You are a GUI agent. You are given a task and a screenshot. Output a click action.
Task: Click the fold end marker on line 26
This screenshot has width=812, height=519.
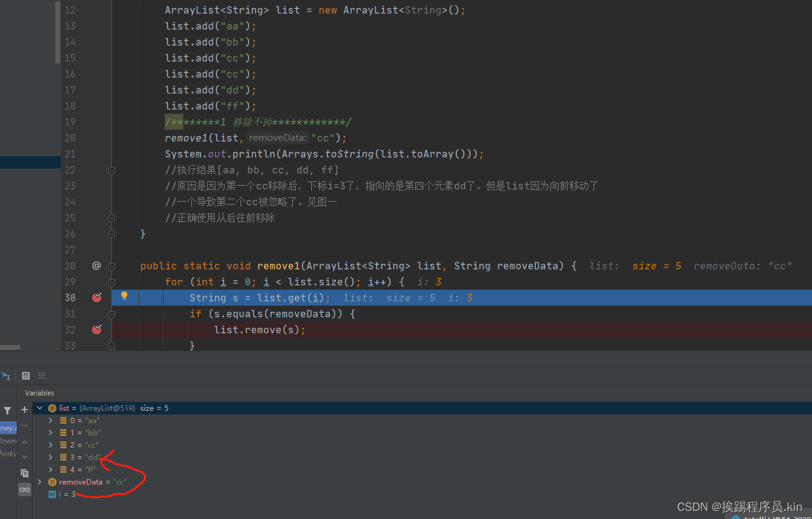click(111, 234)
